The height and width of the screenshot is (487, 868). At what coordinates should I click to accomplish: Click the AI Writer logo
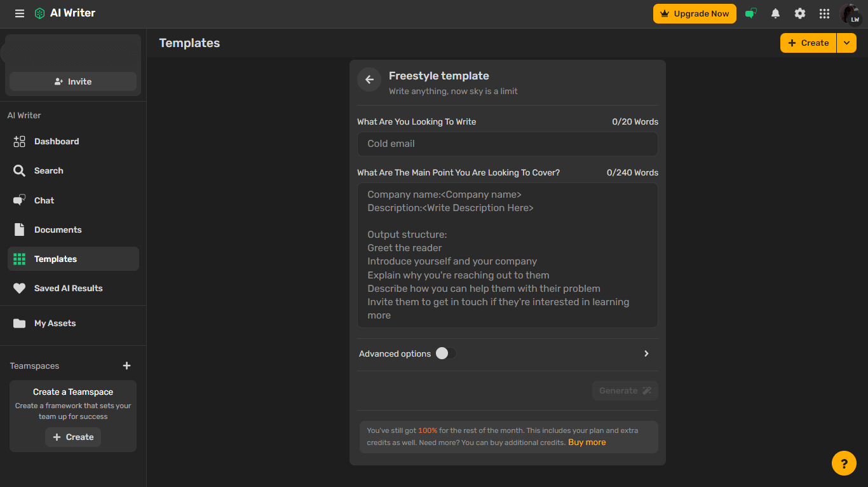tap(65, 13)
